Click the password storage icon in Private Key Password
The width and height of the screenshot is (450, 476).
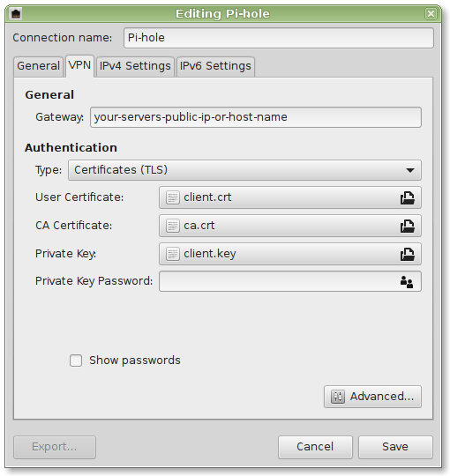tap(407, 282)
